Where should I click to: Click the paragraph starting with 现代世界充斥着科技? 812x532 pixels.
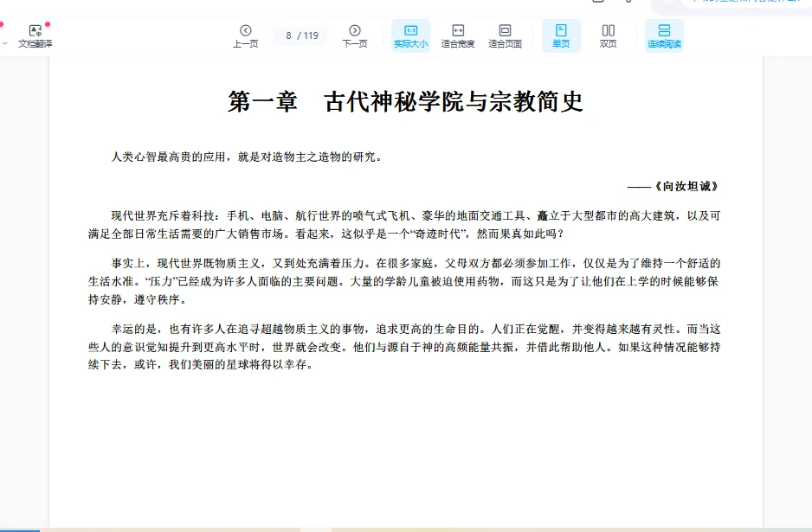point(405,224)
